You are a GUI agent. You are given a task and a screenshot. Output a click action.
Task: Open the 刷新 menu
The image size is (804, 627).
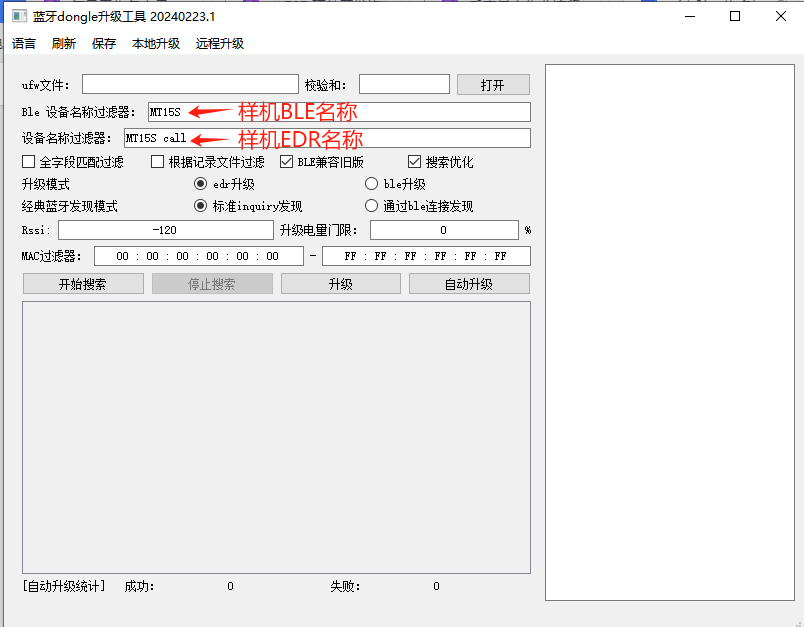pos(64,44)
